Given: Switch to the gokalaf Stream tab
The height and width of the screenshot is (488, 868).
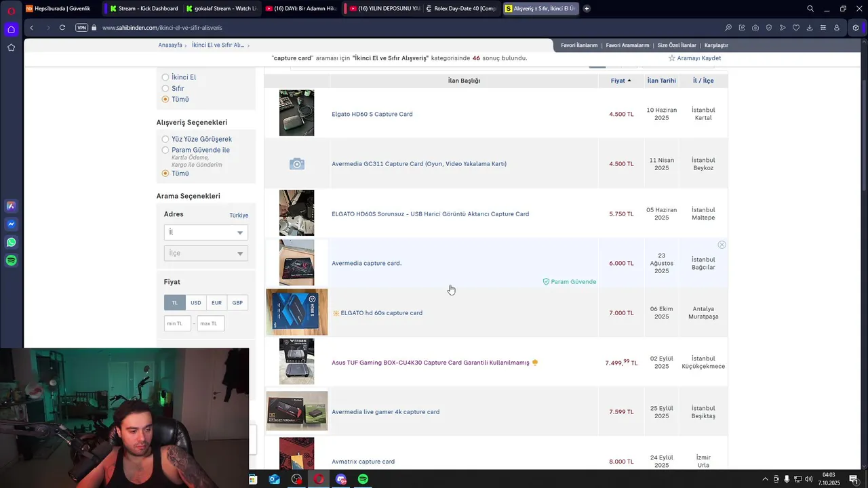Looking at the screenshot, I should (222, 9).
